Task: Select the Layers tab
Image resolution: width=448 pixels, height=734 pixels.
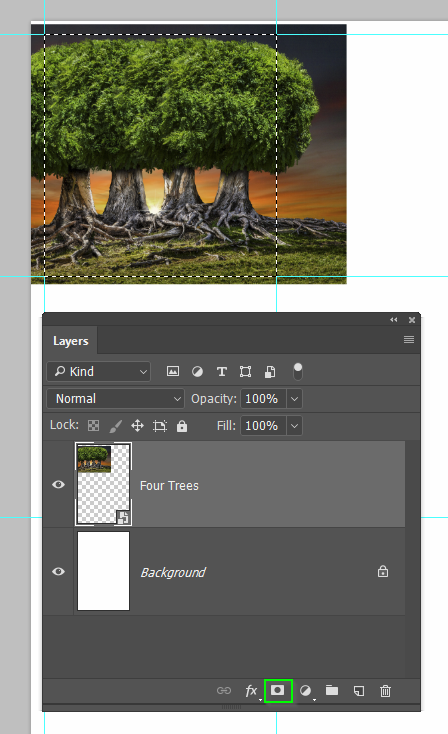Action: [71, 341]
